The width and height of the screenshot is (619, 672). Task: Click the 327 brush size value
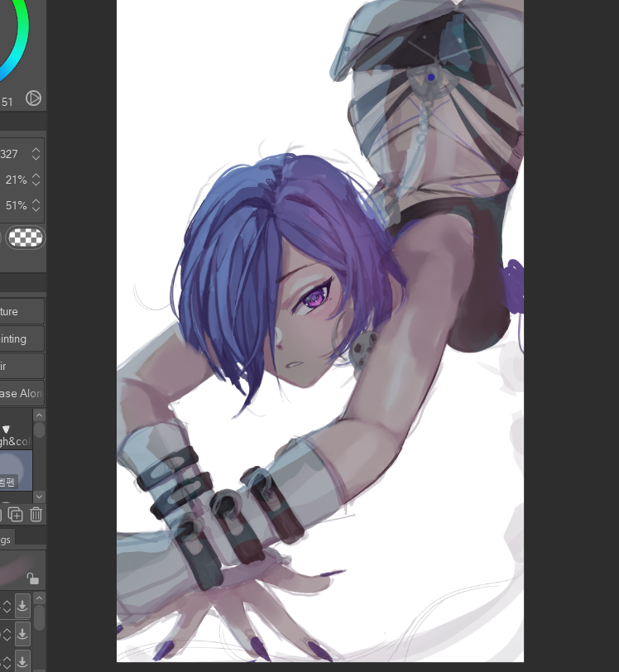click(x=9, y=154)
